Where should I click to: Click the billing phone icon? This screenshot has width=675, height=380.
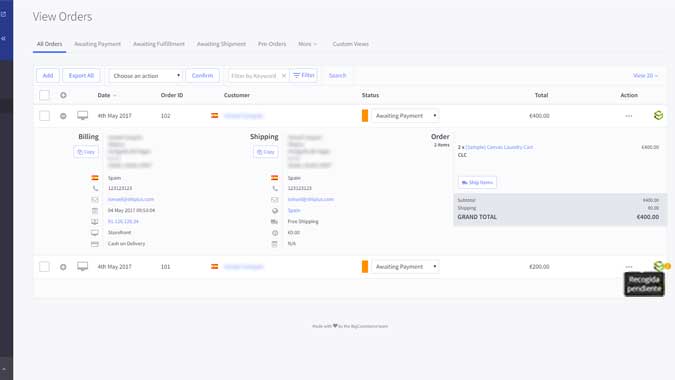[95, 188]
